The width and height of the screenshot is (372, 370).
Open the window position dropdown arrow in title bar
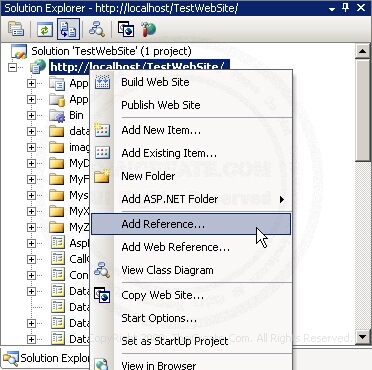pyautogui.click(x=332, y=9)
